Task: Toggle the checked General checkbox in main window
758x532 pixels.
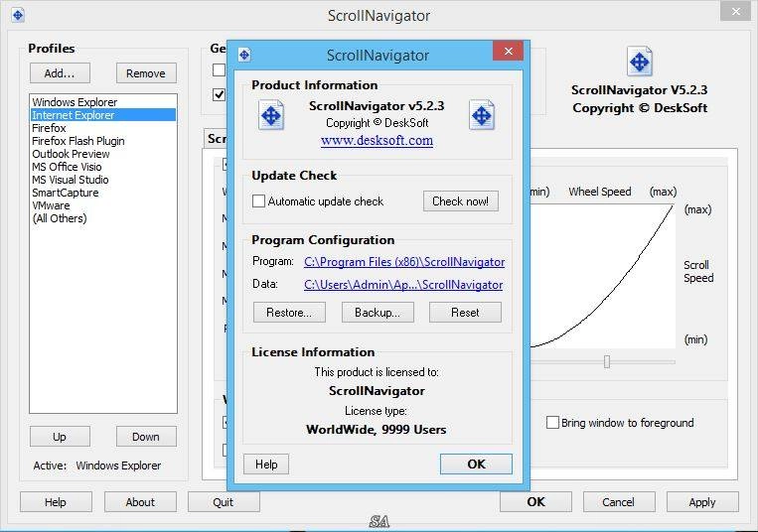Action: point(219,94)
